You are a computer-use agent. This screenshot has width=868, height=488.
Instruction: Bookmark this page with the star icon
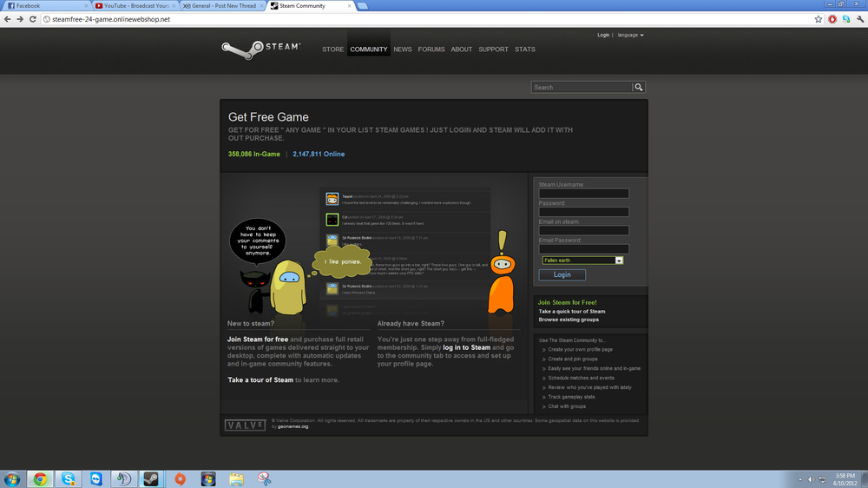(819, 19)
